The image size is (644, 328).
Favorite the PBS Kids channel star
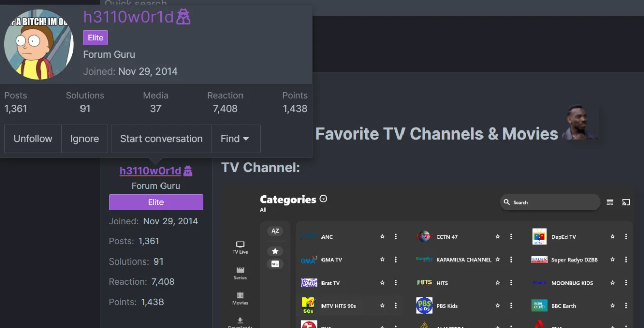pyautogui.click(x=498, y=305)
